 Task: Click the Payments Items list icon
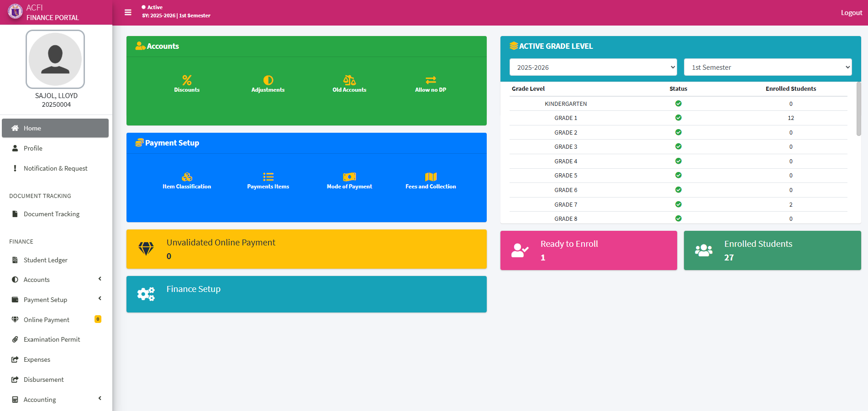pos(268,177)
